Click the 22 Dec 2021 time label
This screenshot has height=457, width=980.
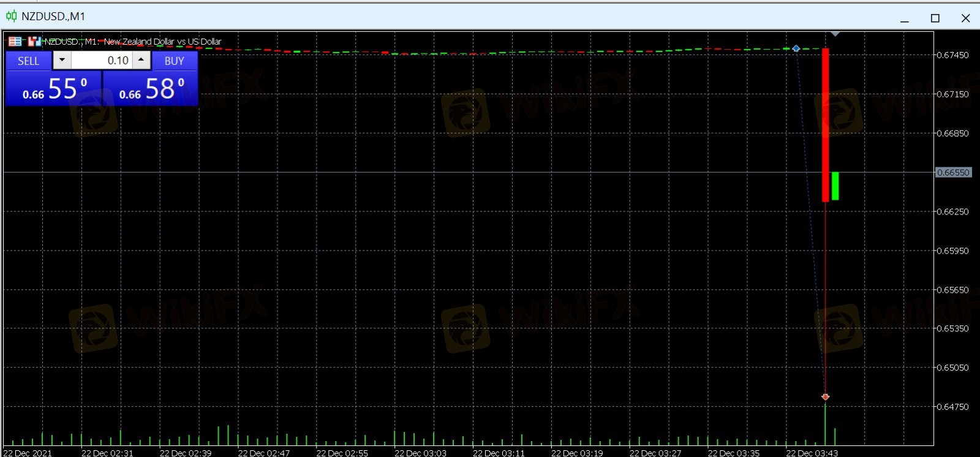click(28, 453)
